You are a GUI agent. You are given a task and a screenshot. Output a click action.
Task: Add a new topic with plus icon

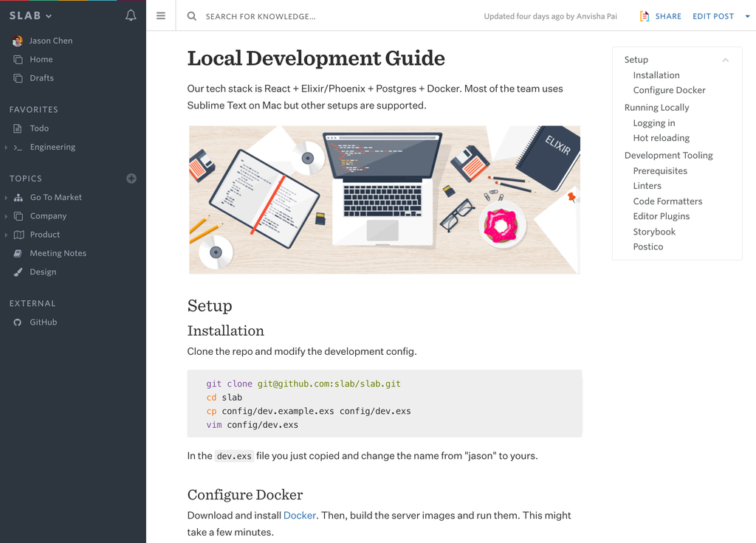(131, 179)
